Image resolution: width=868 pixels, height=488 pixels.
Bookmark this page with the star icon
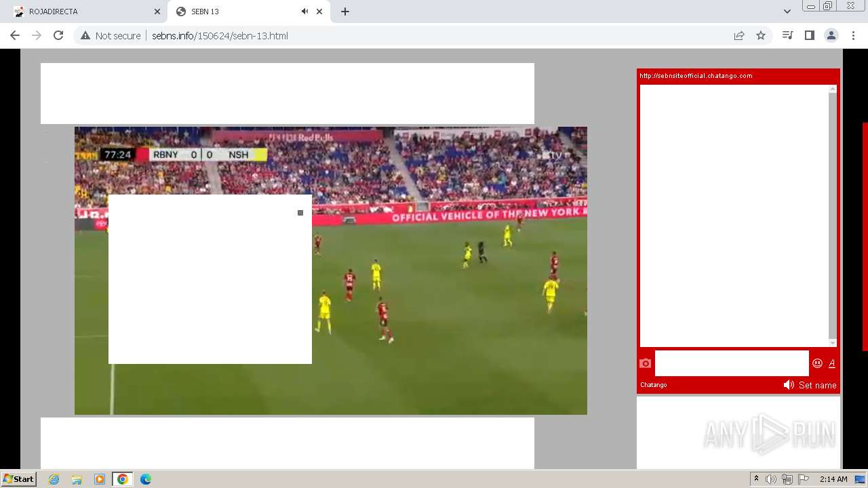point(761,35)
